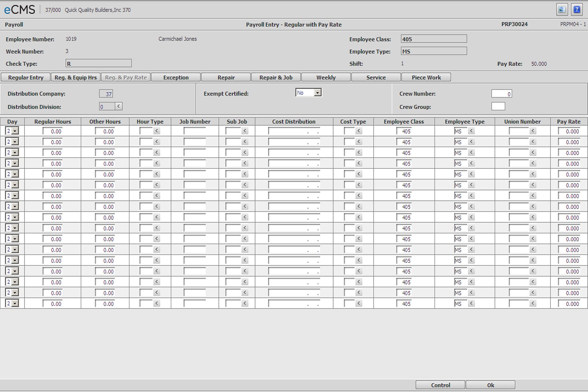The height and width of the screenshot is (392, 588).
Task: Click the blue help question mark icon
Action: [577, 10]
